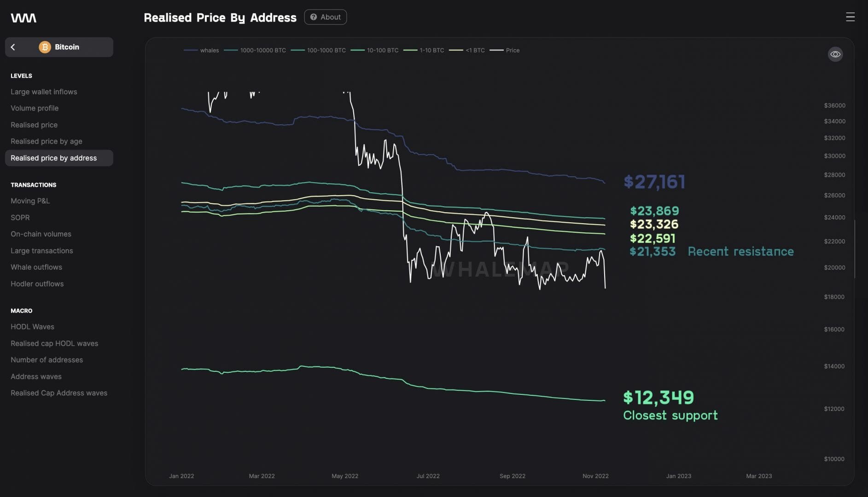Open Large transactions
868x497 pixels.
tap(42, 250)
